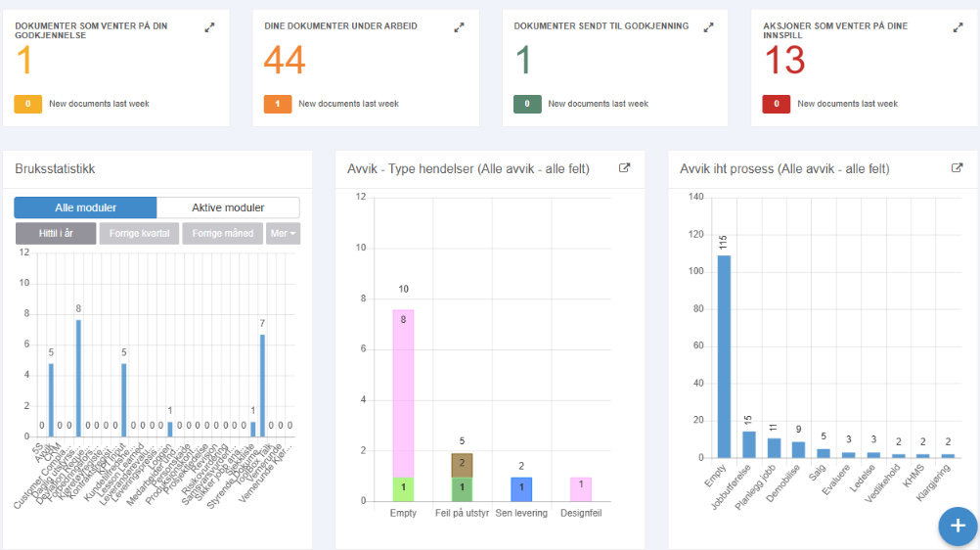This screenshot has width=980, height=550.
Task: Click the blue Sen levering bar
Action: tap(521, 488)
